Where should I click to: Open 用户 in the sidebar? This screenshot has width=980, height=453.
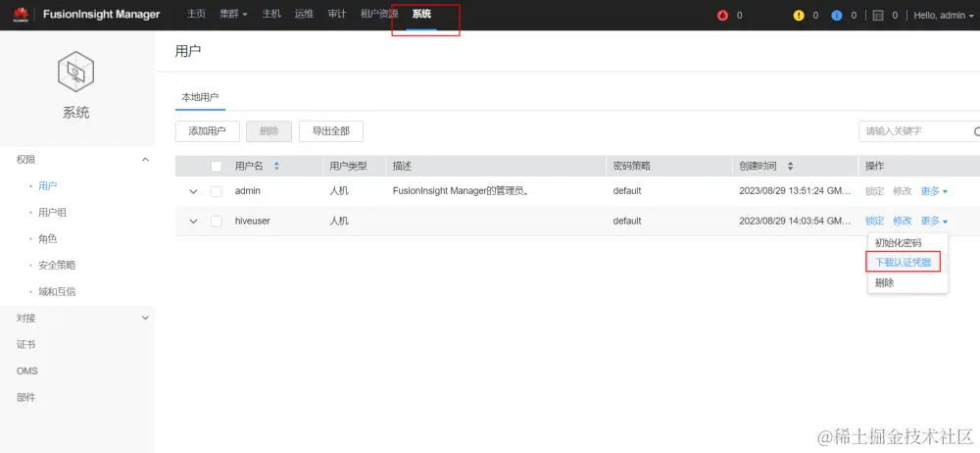[x=48, y=186]
